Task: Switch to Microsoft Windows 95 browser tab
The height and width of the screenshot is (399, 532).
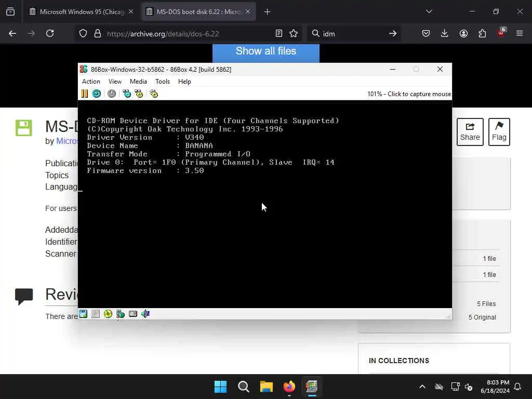Action: (x=82, y=12)
